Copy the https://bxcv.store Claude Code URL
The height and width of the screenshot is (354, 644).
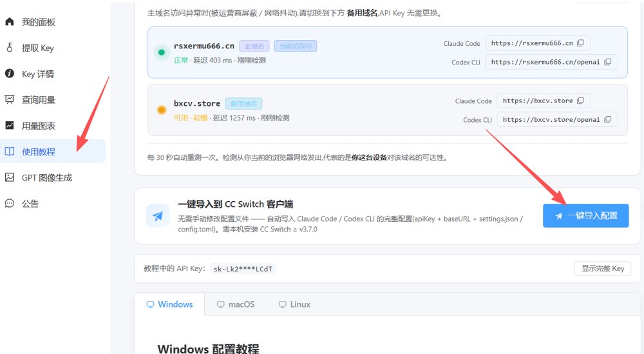(580, 101)
